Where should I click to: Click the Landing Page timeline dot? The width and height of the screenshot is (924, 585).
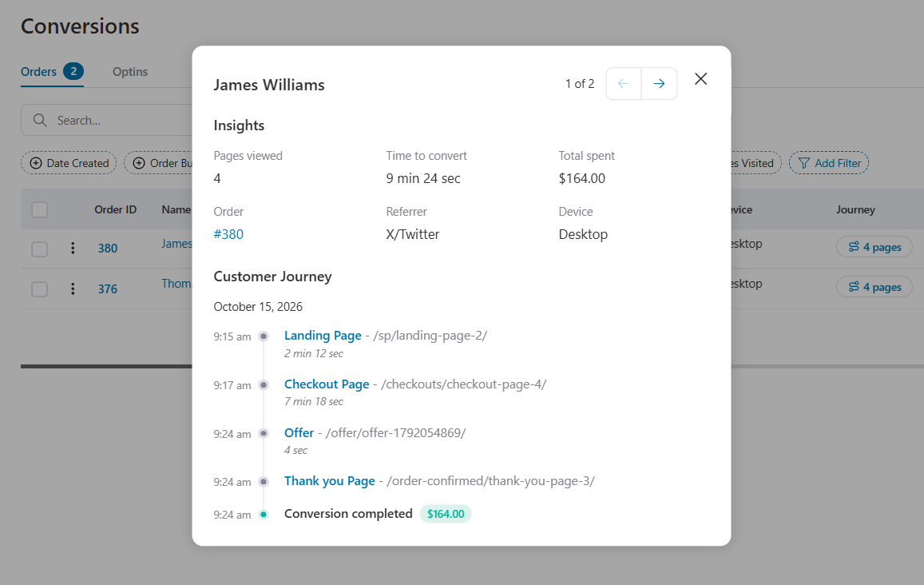(x=264, y=336)
